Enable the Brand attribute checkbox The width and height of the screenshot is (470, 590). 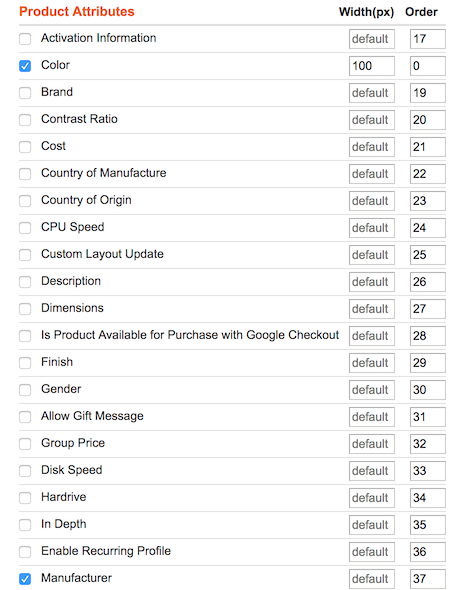click(25, 93)
